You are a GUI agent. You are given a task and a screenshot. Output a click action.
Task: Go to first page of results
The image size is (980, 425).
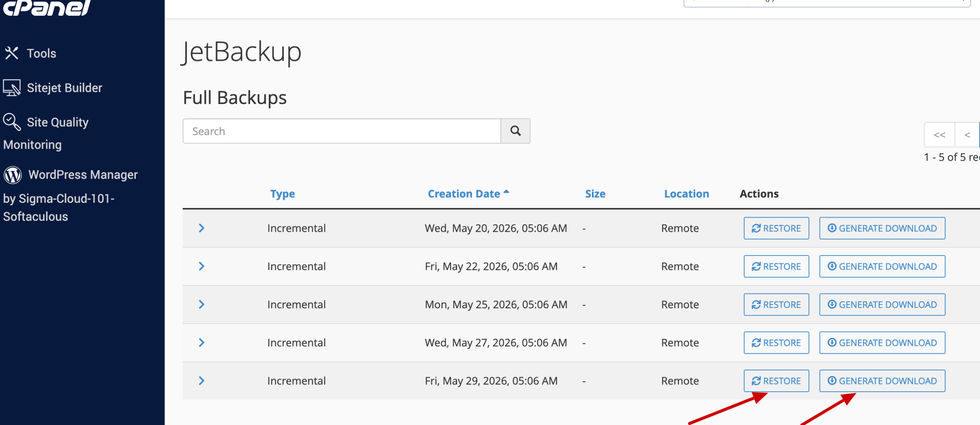point(939,135)
